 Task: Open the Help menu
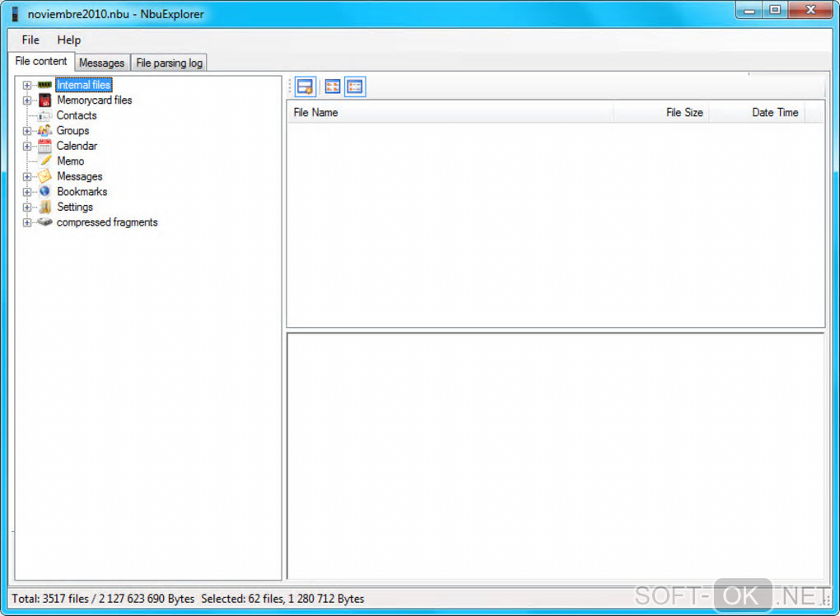pyautogui.click(x=69, y=40)
